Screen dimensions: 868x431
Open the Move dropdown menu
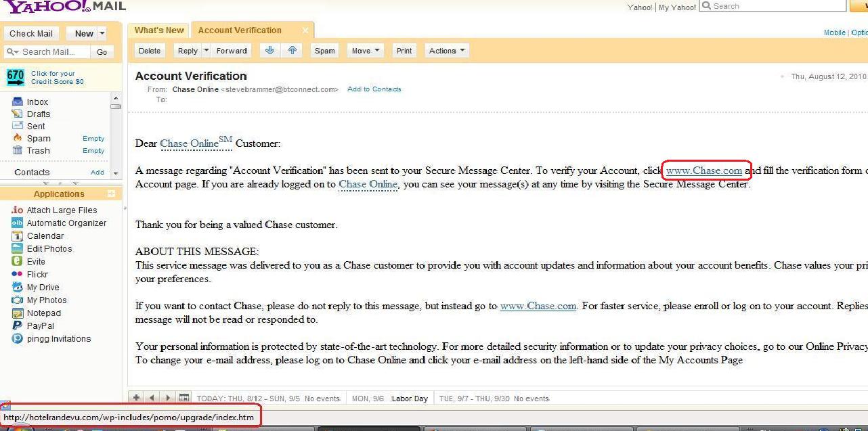pos(366,51)
